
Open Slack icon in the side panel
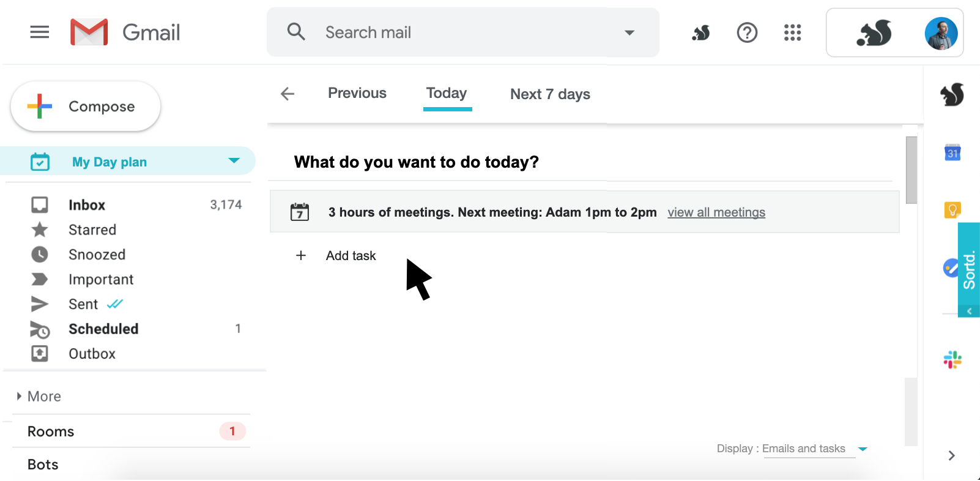point(952,360)
